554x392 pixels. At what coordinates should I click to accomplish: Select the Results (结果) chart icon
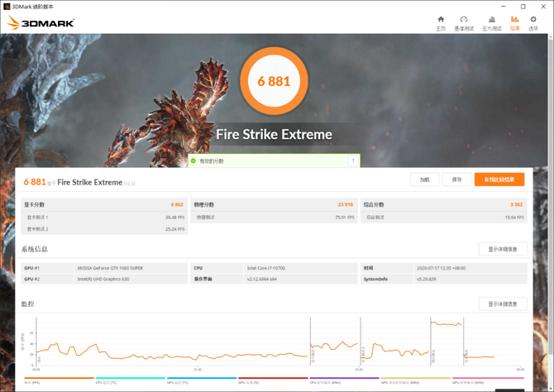pyautogui.click(x=515, y=22)
